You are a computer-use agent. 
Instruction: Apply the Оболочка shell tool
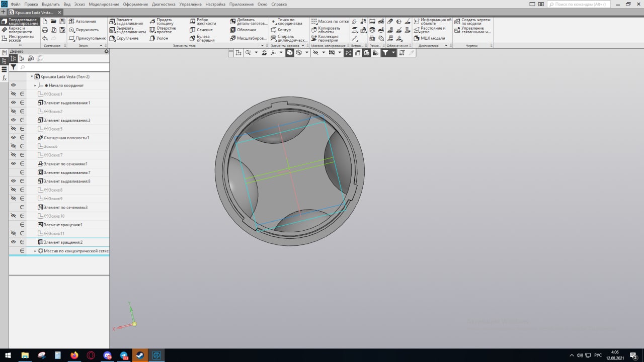coord(243,30)
